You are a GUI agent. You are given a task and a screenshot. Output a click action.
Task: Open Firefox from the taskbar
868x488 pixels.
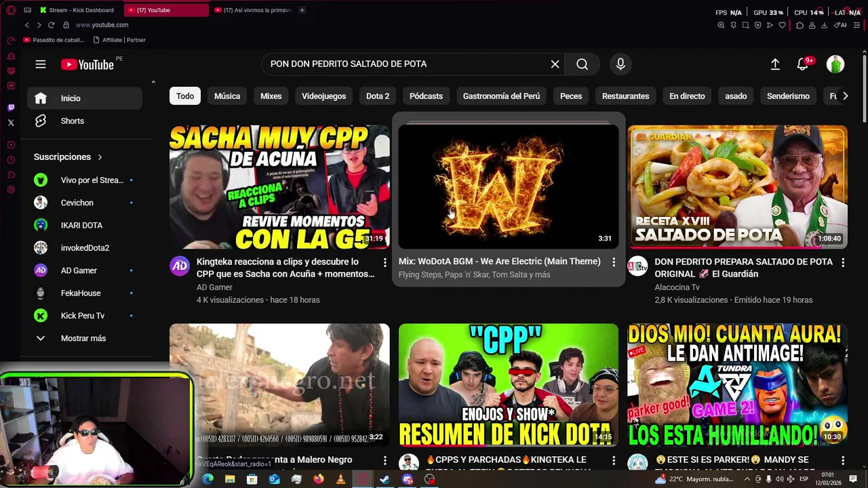(x=319, y=479)
